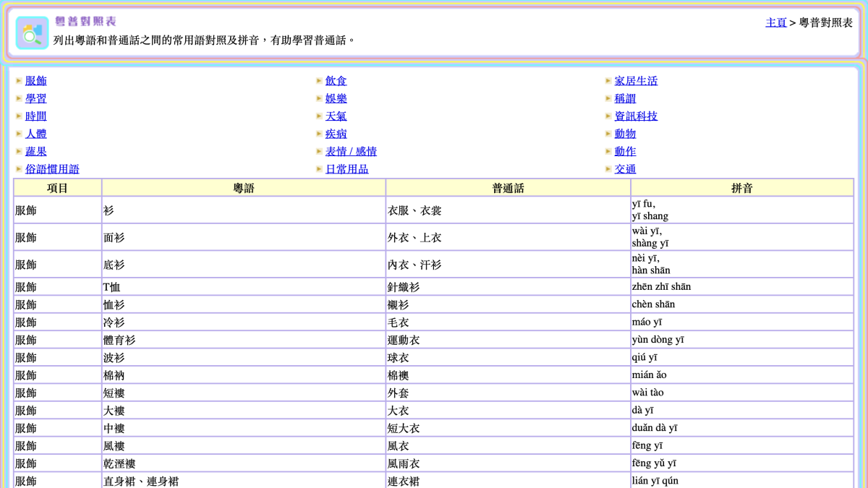Open the 服飾 category link
Viewport: 868px width, 488px height.
36,81
